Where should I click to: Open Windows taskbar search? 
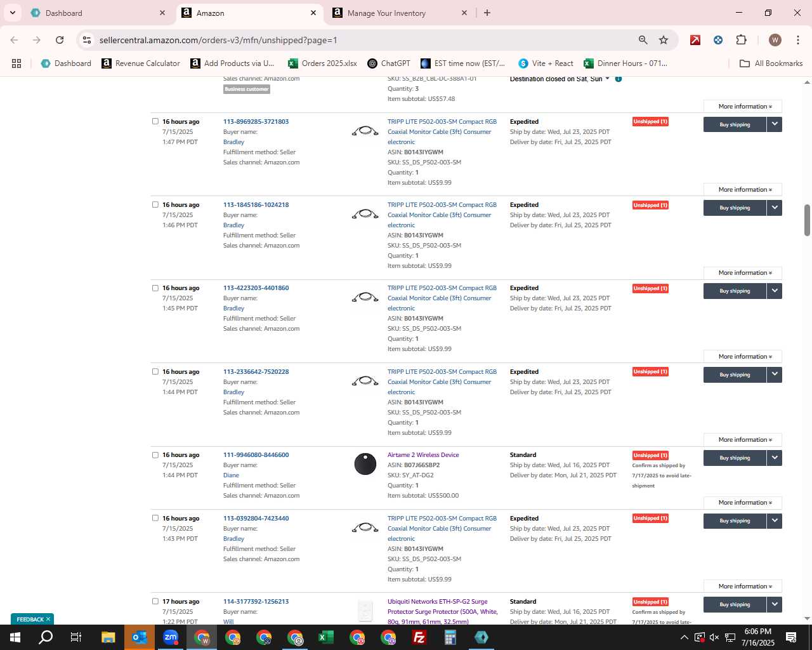click(x=46, y=637)
